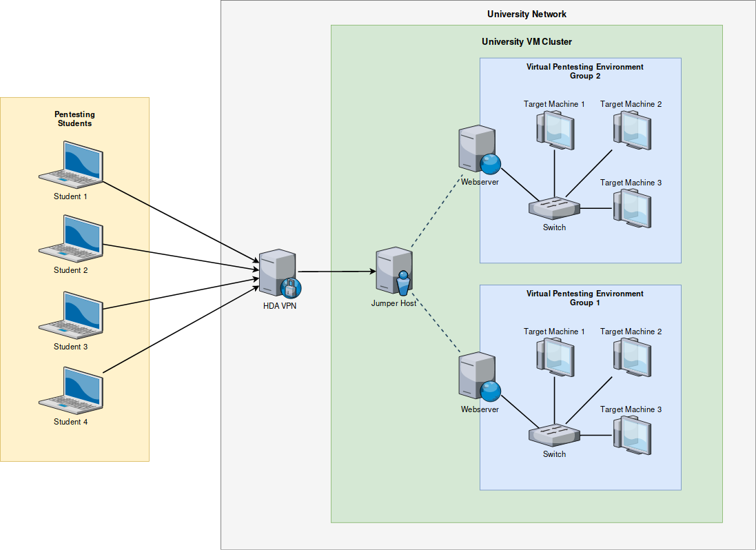Select the Group 1 Switch icon

click(x=554, y=435)
